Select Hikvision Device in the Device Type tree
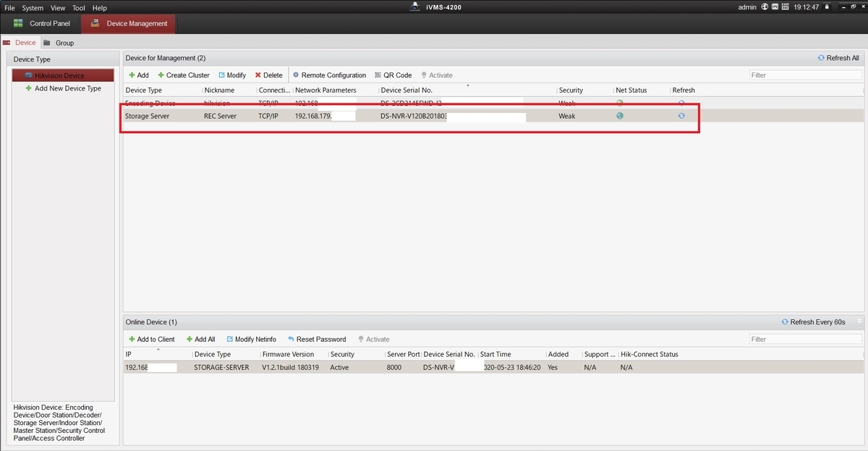 (62, 75)
